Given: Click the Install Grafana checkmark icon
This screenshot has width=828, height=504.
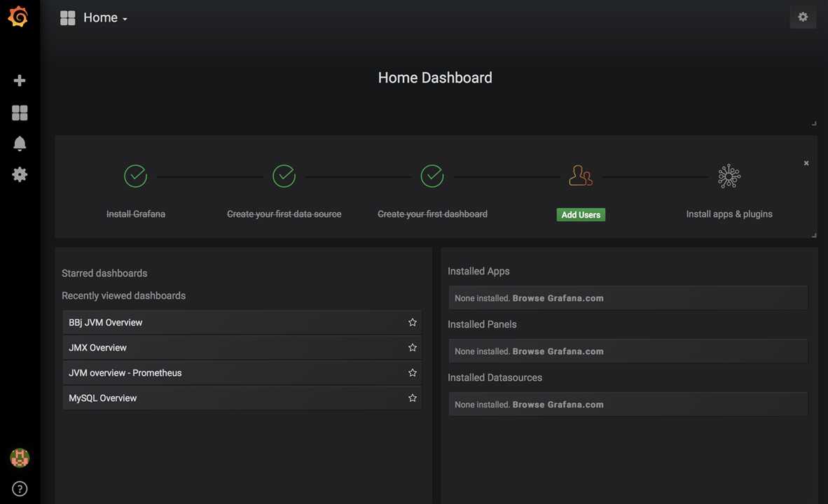Looking at the screenshot, I should (136, 176).
